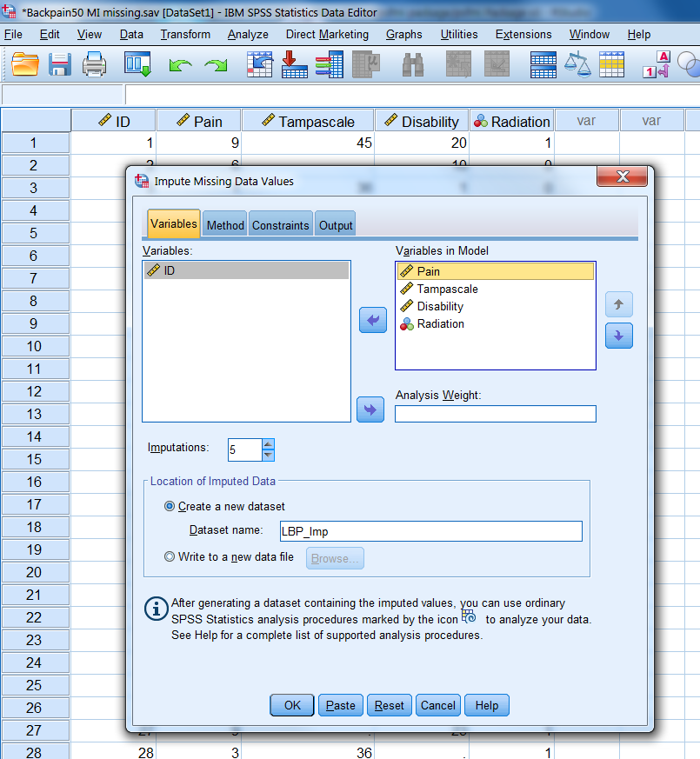This screenshot has height=759, width=700.
Task: Go to case toolbar icon
Action: pyautogui.click(x=259, y=64)
